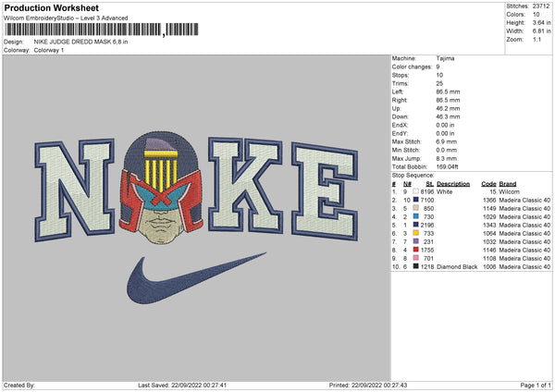Click the dark blue swatch beside 2196
The image size is (555, 392).
[416, 225]
